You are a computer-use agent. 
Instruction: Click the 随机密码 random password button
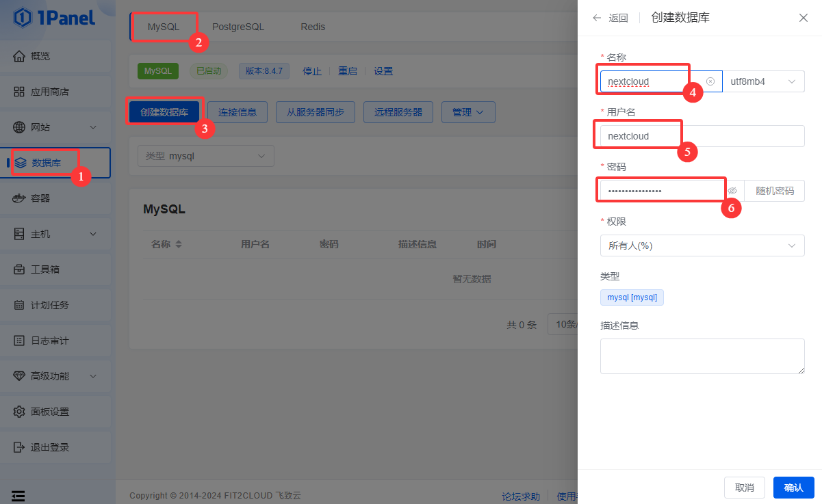click(774, 191)
